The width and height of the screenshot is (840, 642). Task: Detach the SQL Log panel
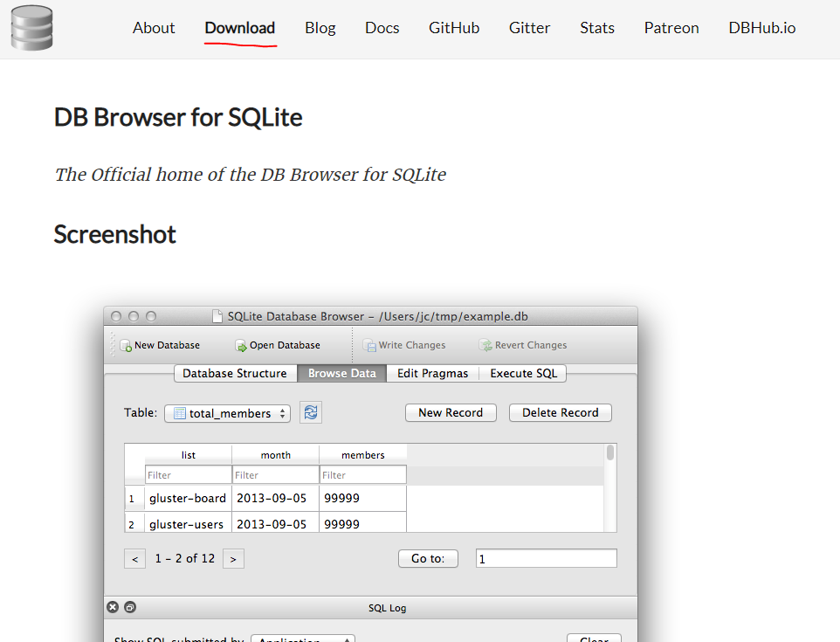[130, 607]
